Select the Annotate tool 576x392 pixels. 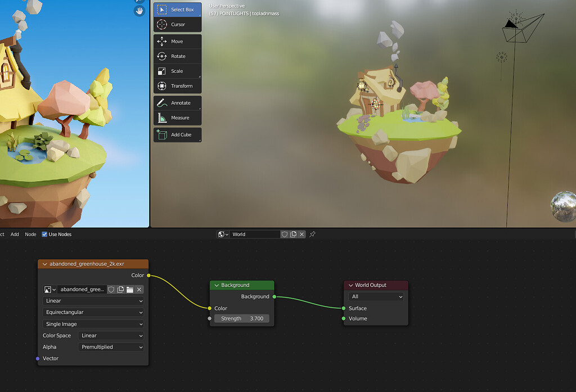click(x=177, y=103)
